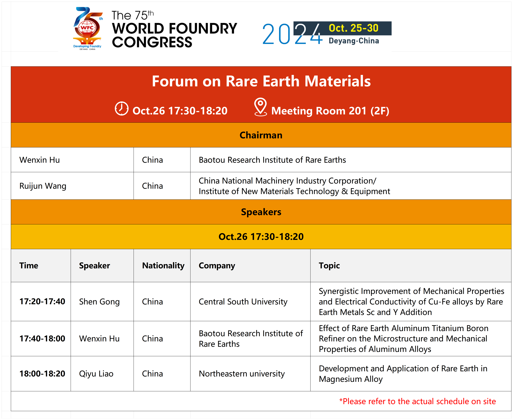The image size is (513, 420).
Task: Click 'The 75th' text above congress title
Action: pos(133,15)
